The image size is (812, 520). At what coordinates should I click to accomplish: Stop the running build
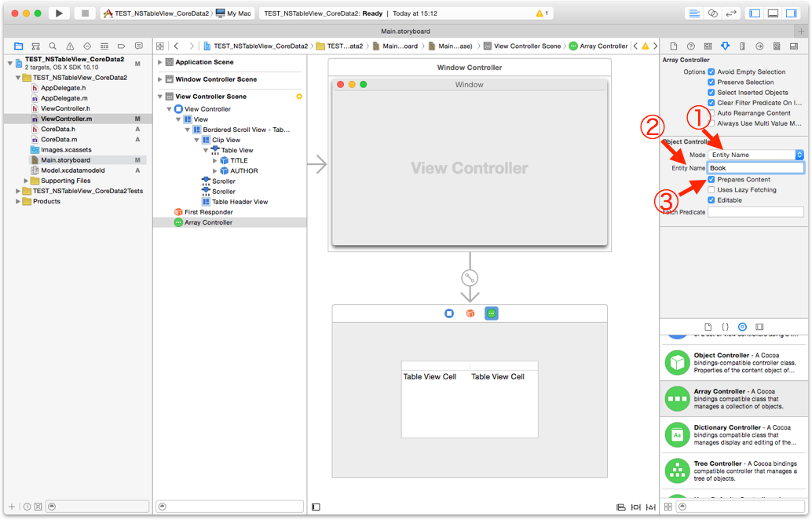86,13
